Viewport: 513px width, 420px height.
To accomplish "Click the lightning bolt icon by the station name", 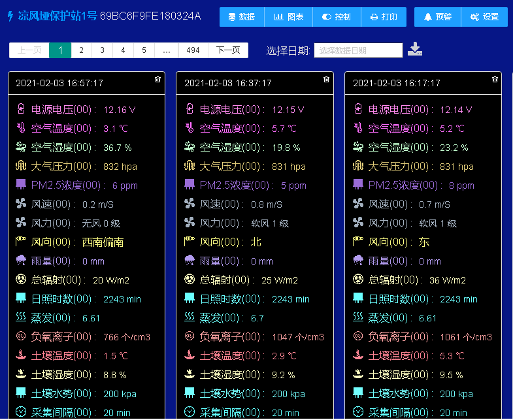I will 10,16.
